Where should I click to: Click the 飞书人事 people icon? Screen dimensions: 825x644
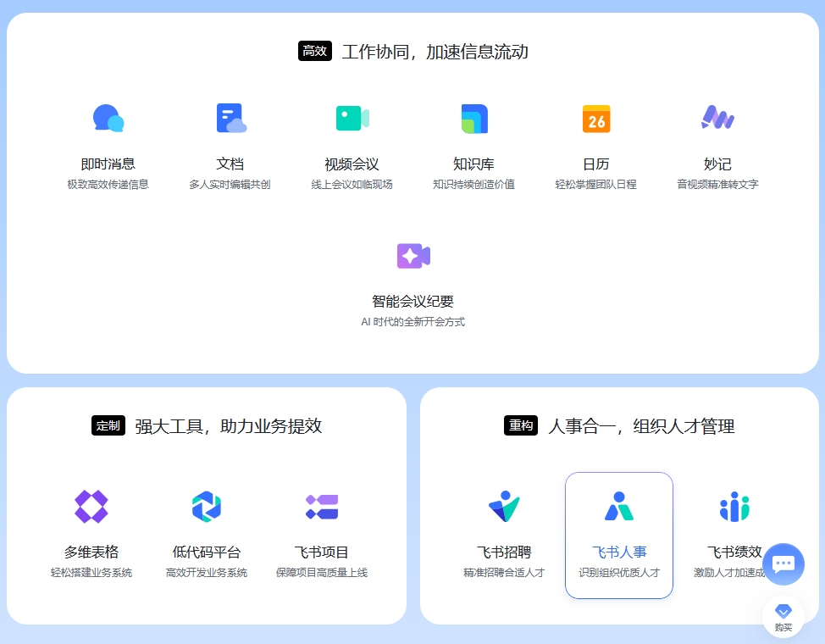click(619, 506)
